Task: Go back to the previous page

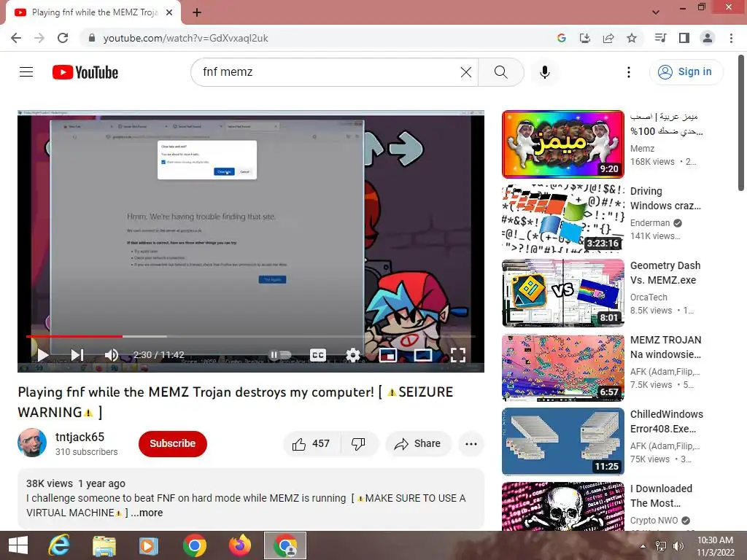Action: (16, 38)
